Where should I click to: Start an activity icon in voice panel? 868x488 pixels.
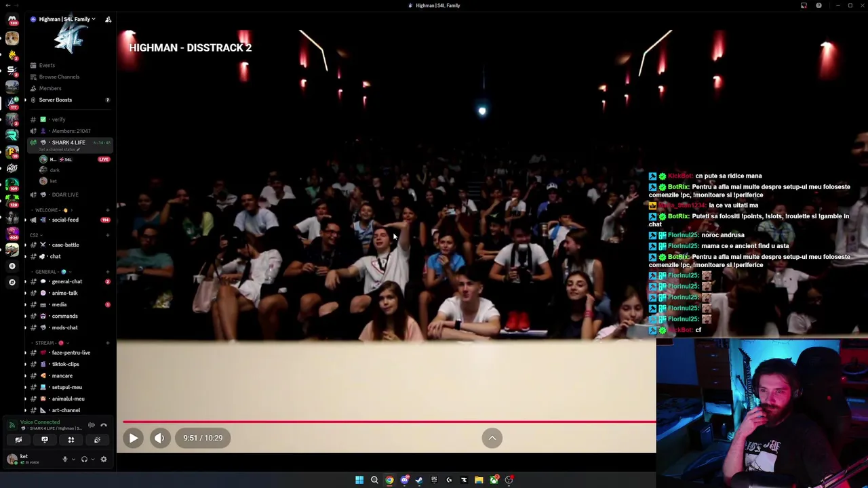(x=71, y=440)
